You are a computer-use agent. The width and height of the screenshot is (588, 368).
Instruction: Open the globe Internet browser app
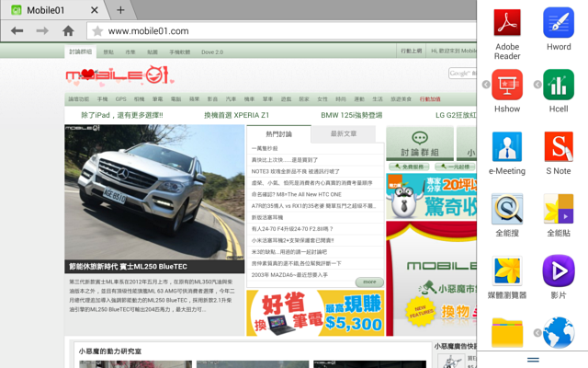point(559,332)
